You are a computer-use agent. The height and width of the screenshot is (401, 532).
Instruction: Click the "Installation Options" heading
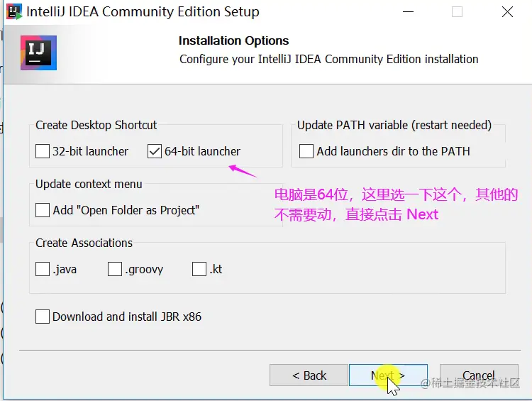(234, 40)
